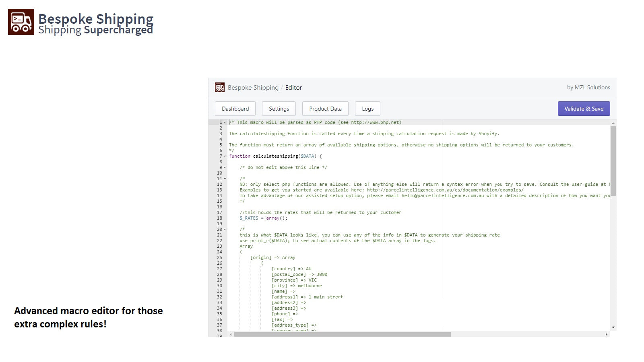Open the Logs tab
Viewport: 644px width, 362px height.
coord(367,109)
